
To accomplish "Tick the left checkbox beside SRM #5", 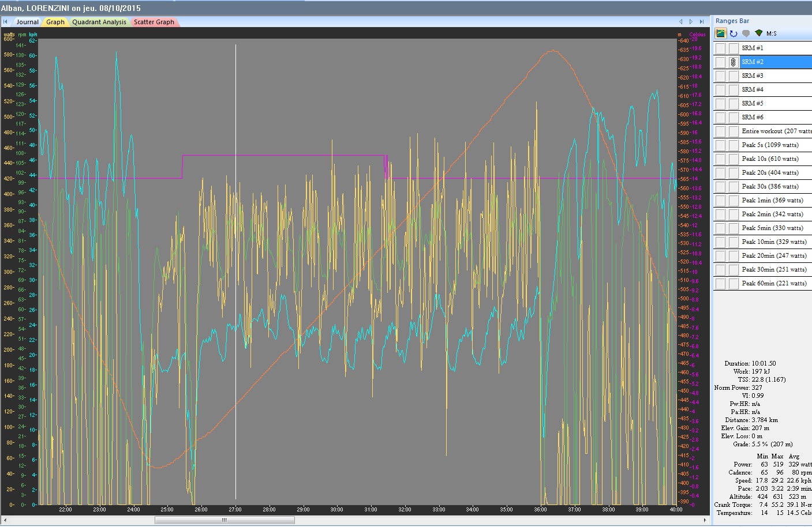I will pyautogui.click(x=720, y=104).
